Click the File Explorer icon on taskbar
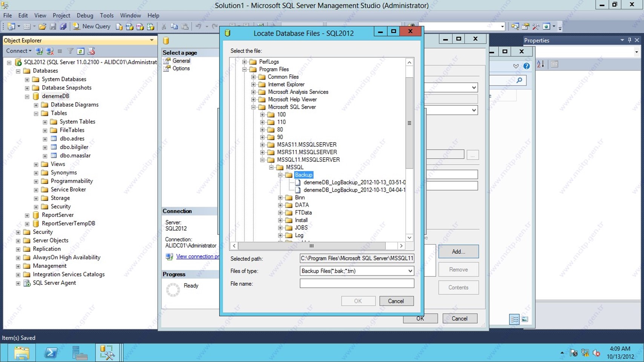 21,353
